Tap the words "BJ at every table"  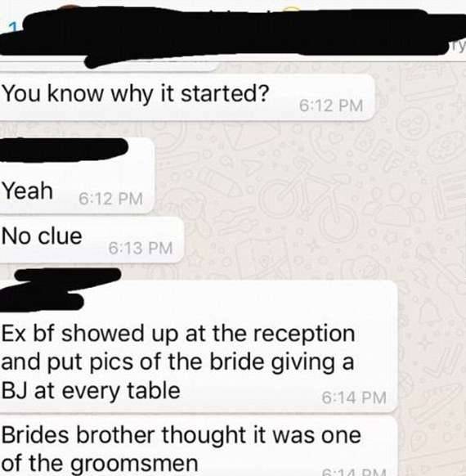pos(91,391)
